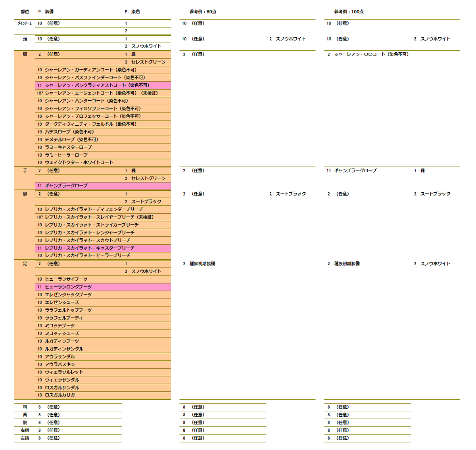This screenshot has width=476, height=450.
Task: Select the 参考例：80点 heading
Action: [203, 12]
